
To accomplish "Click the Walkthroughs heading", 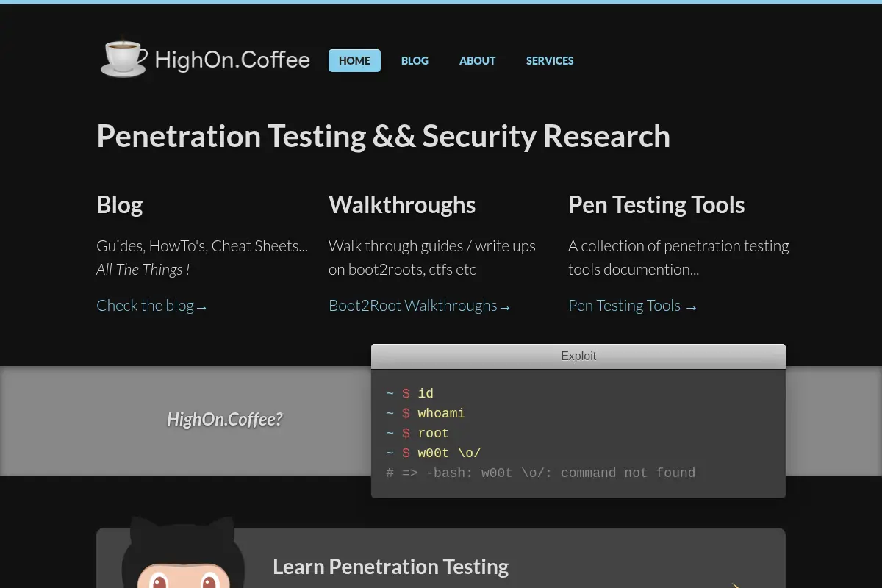I will [x=402, y=204].
